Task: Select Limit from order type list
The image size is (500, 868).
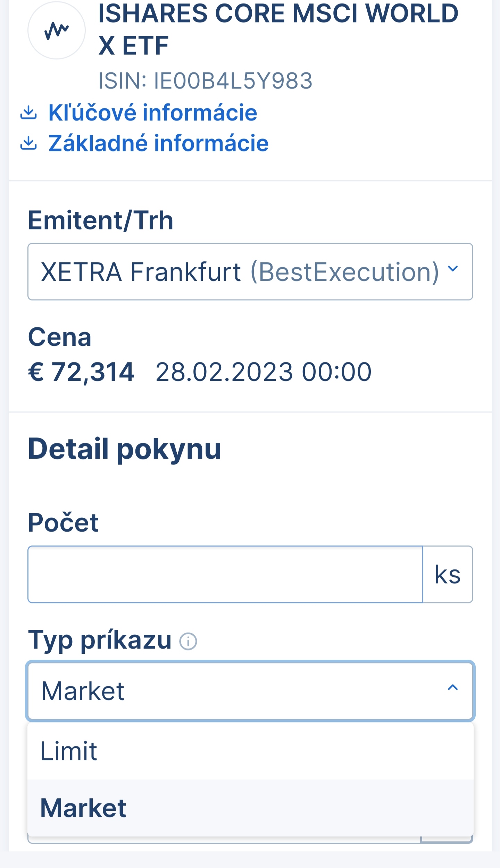Action: tap(250, 751)
